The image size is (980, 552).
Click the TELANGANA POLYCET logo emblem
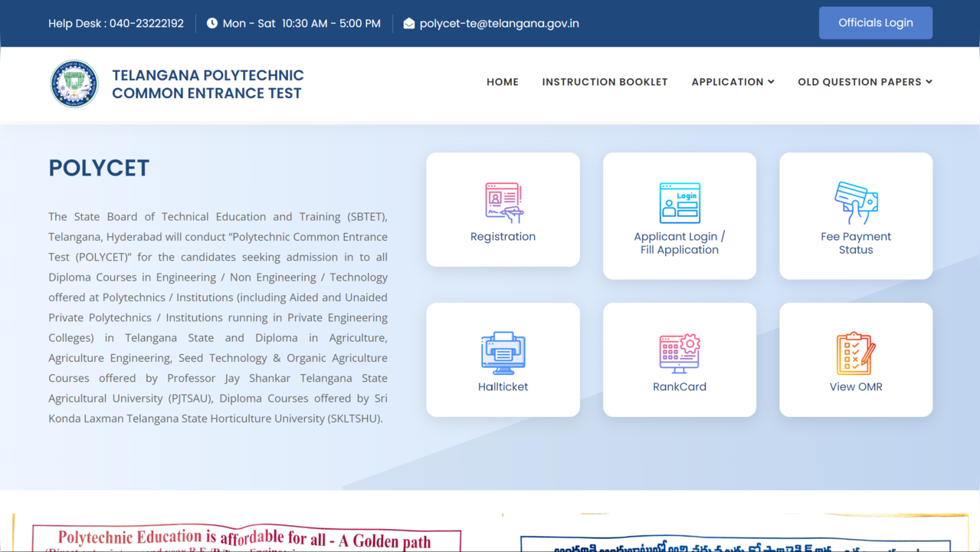pyautogui.click(x=74, y=84)
